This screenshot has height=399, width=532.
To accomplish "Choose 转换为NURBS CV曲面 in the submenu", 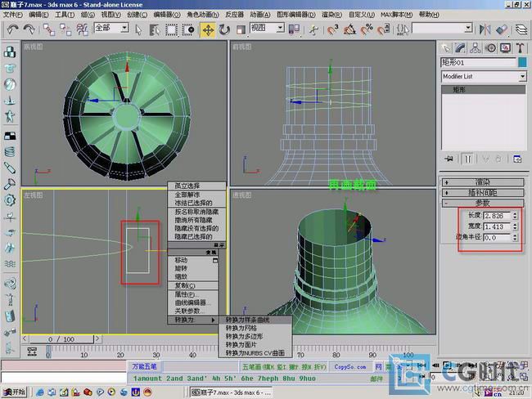I will point(255,353).
